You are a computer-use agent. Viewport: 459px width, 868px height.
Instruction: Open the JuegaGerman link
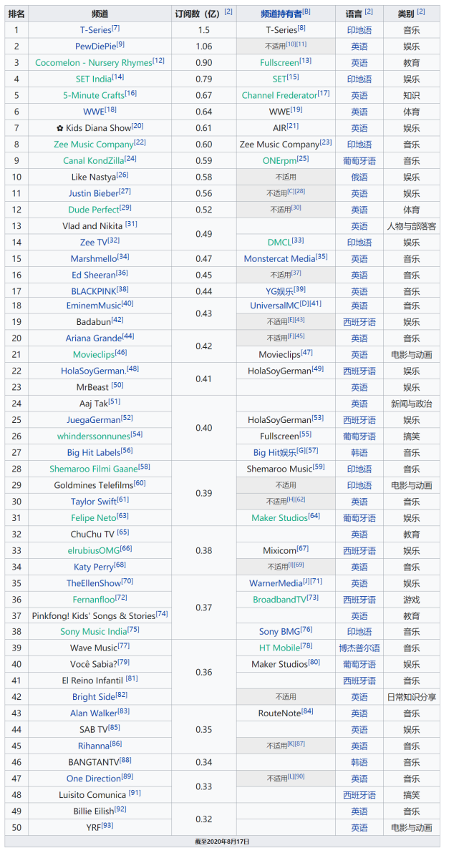pyautogui.click(x=94, y=420)
